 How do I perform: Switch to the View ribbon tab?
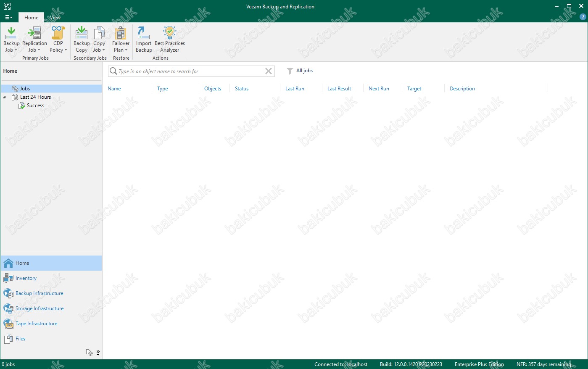55,18
